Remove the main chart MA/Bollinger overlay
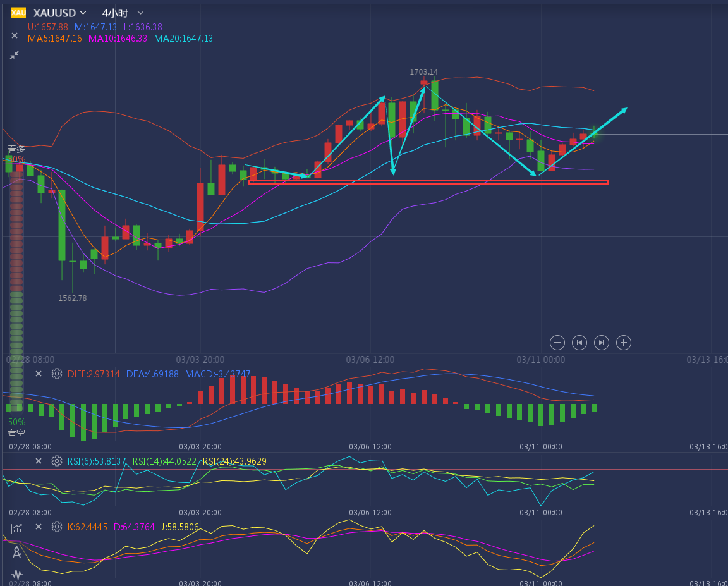Screen dimensions: 728x586 click(15, 36)
